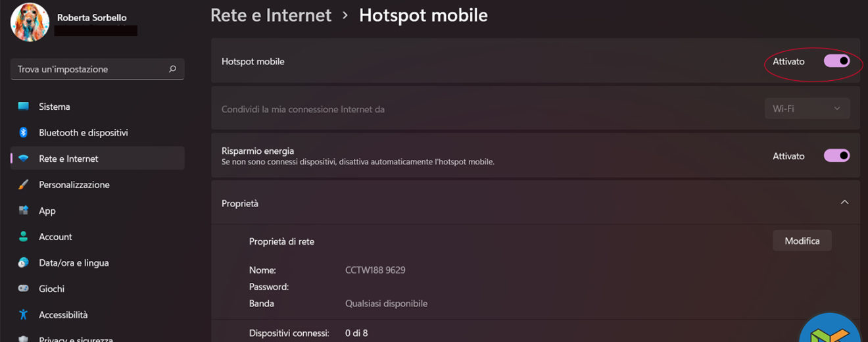
Task: Click the Account person icon
Action: point(24,237)
